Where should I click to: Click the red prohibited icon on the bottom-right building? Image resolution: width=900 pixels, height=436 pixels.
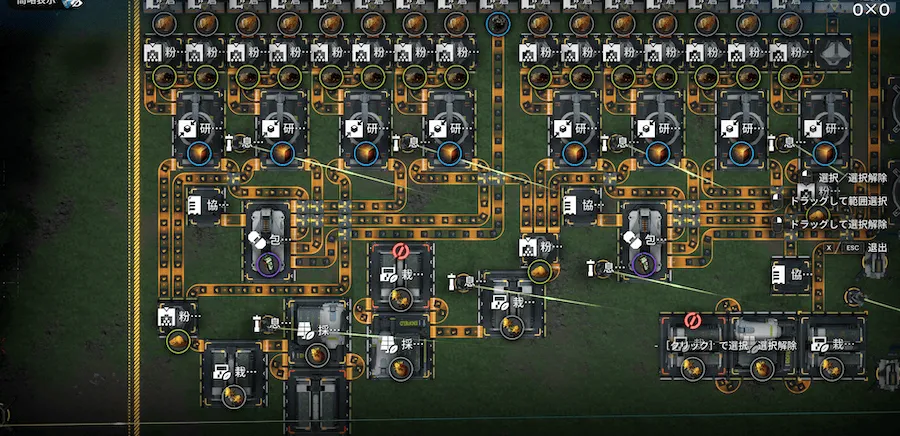point(693,320)
